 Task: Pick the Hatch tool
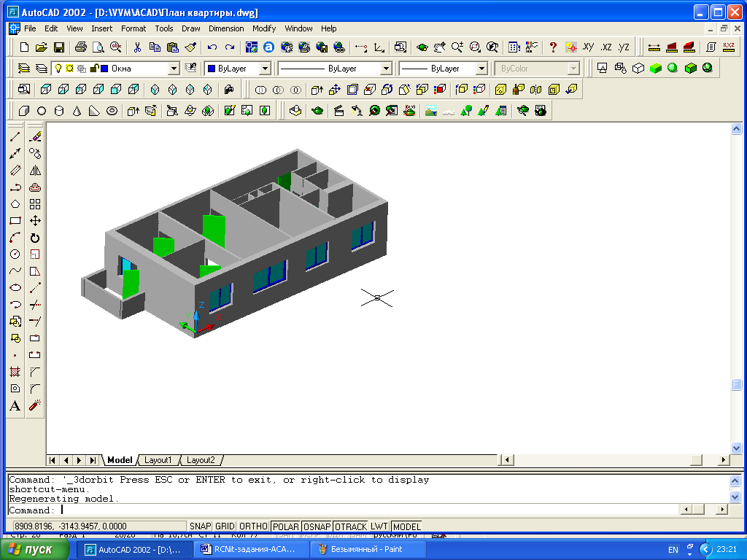(15, 372)
